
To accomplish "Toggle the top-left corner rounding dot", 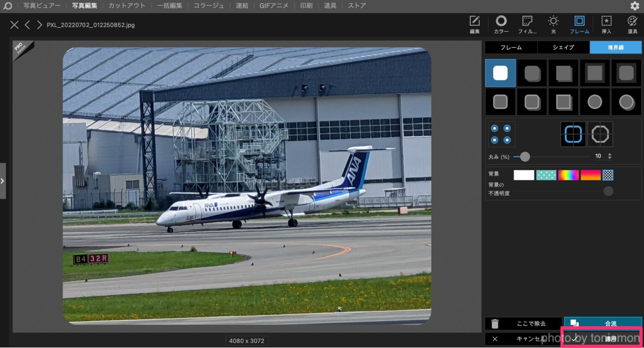I will [495, 127].
